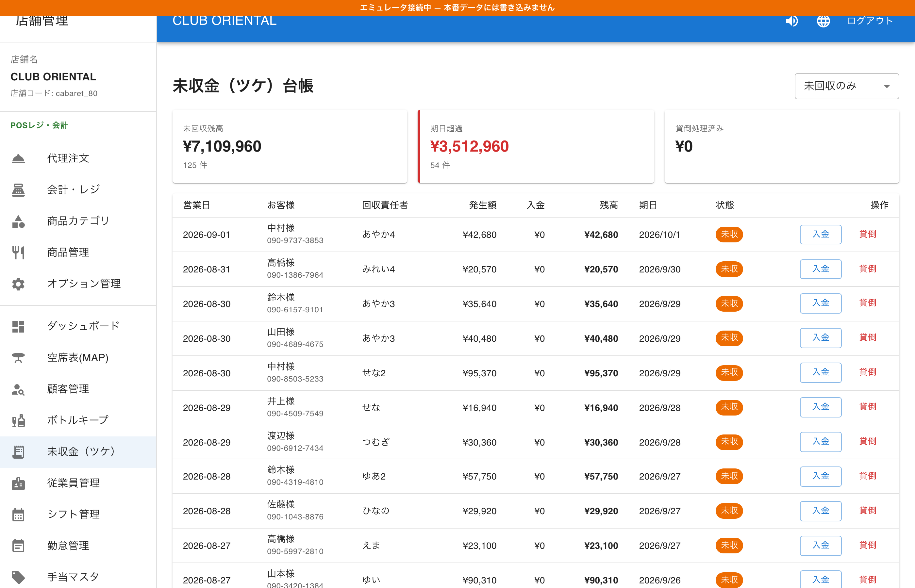Click the 期日 column header

(648, 205)
